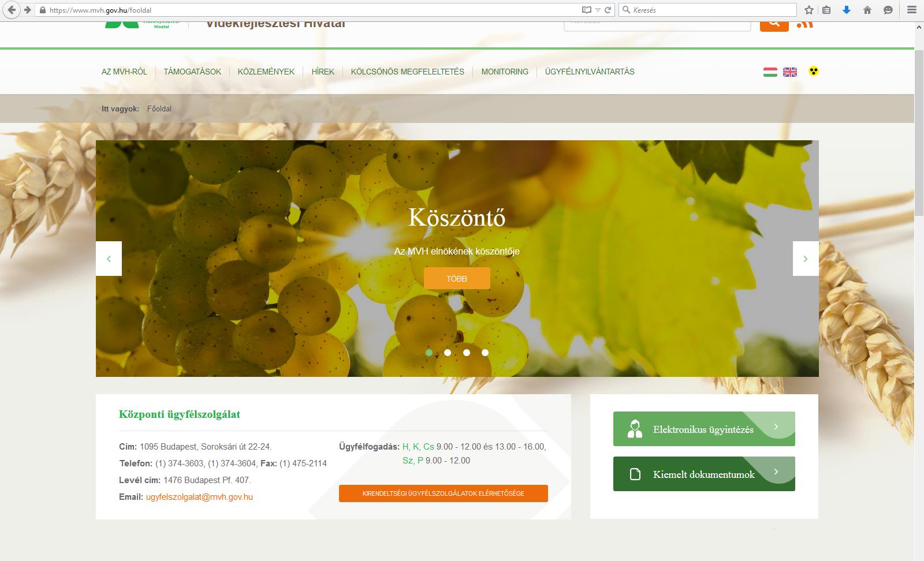Bookmark this page with the star icon
The height and width of the screenshot is (561, 924).
pyautogui.click(x=809, y=10)
